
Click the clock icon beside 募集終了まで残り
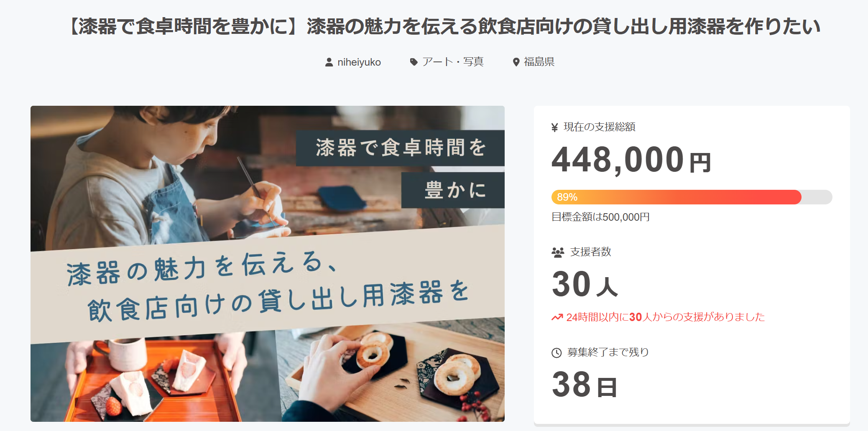[x=557, y=353]
